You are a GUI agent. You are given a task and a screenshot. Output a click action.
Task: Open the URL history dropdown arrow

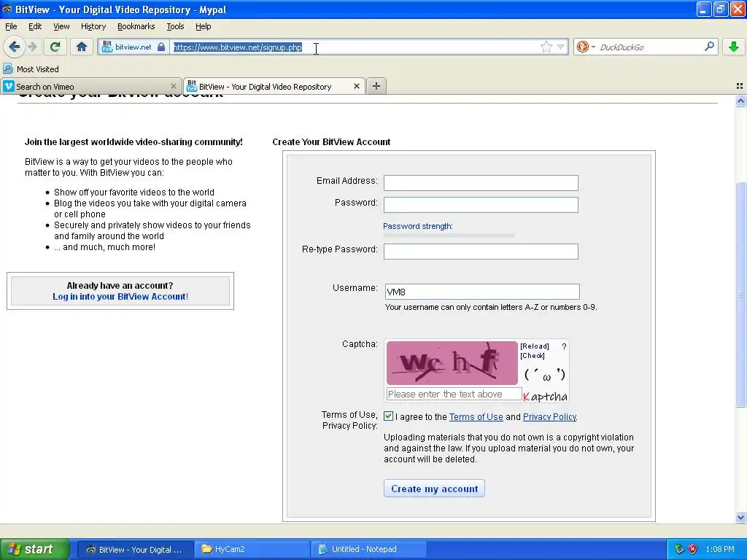click(561, 47)
